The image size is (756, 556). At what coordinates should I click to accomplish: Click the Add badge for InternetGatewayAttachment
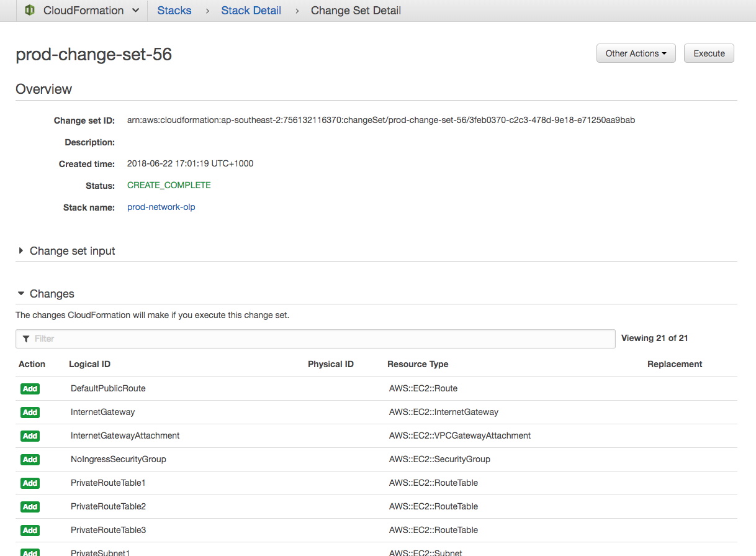tap(30, 436)
